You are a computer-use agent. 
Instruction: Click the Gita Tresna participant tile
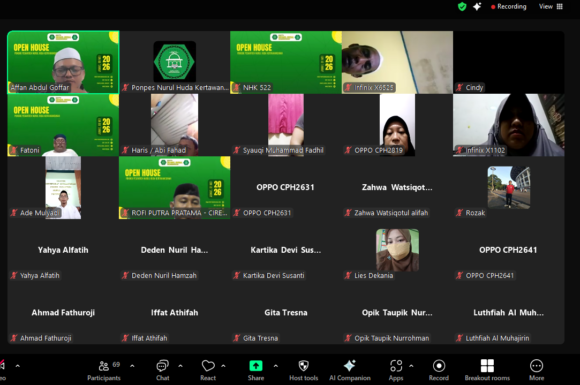pyautogui.click(x=286, y=313)
